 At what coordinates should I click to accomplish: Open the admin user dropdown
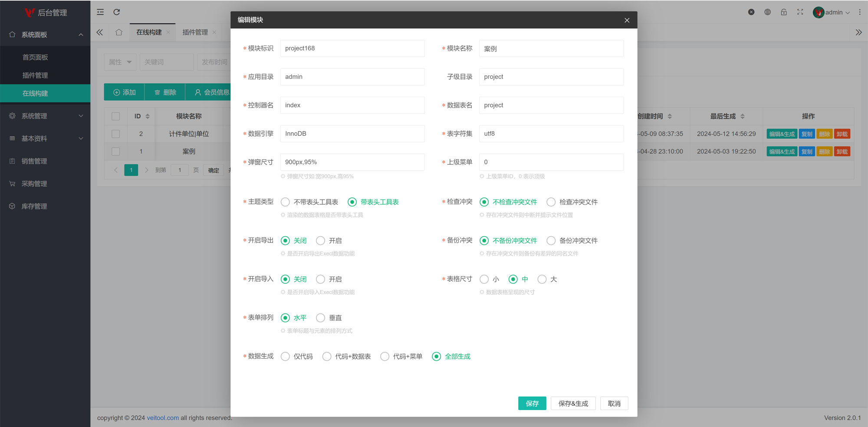(832, 13)
